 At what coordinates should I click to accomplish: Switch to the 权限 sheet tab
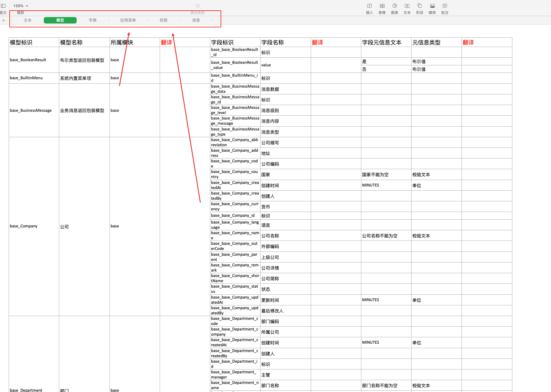(x=164, y=20)
